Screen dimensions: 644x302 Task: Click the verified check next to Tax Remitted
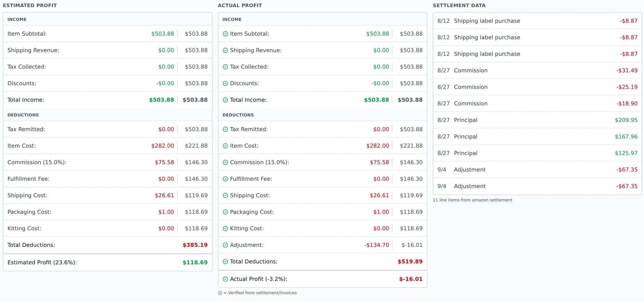(225, 130)
